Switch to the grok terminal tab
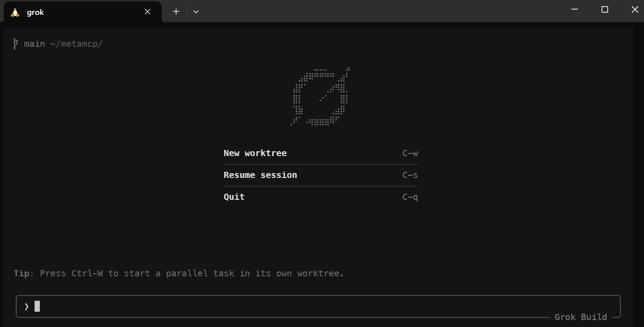 [x=83, y=12]
